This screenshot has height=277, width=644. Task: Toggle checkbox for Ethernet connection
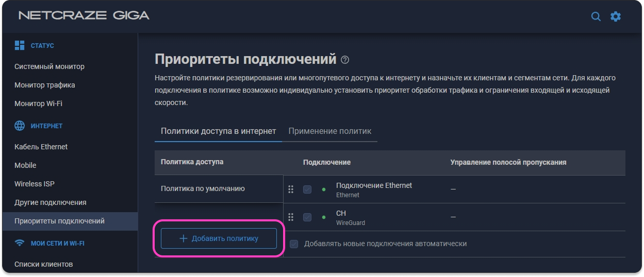[307, 189]
